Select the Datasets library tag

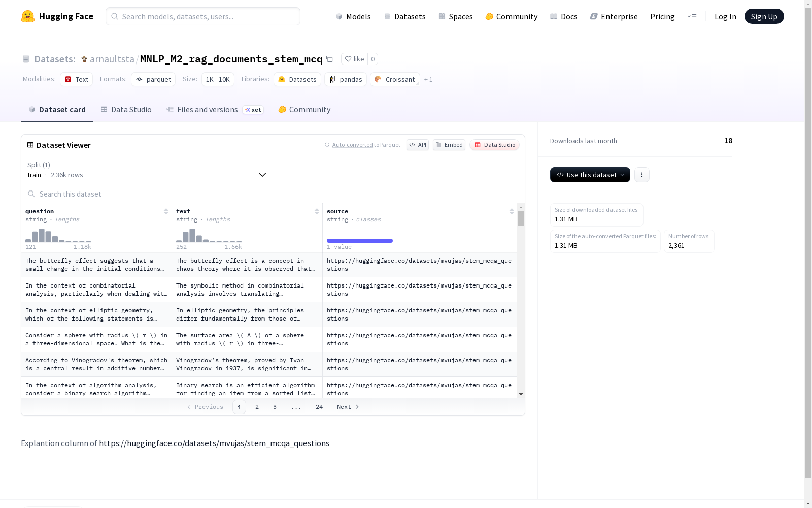297,79
